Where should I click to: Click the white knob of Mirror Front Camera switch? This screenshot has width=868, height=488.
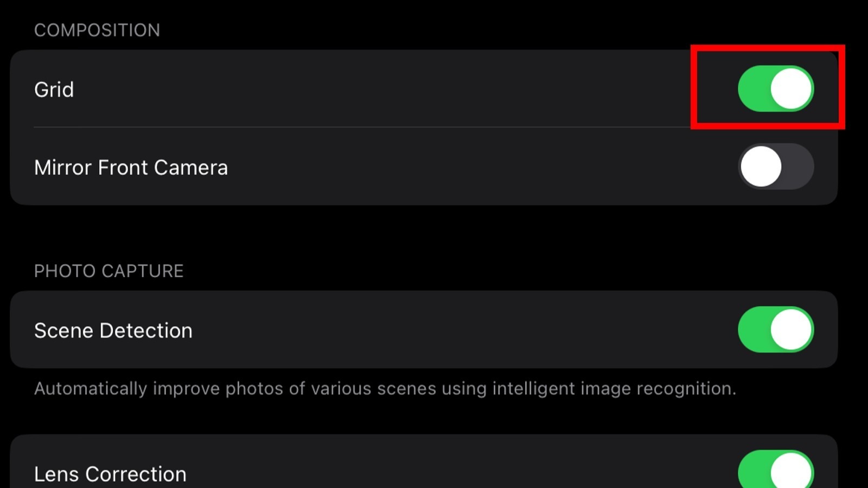pos(761,166)
